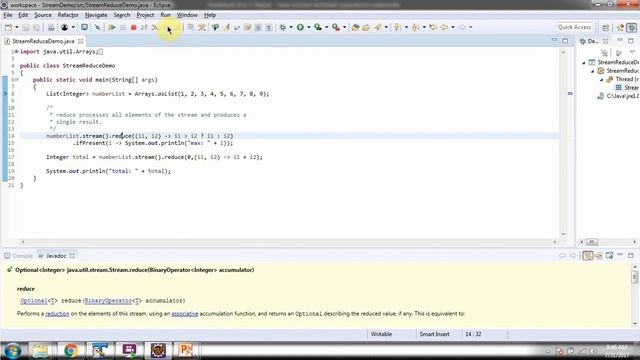Click the editor vertical scrollbar
The height and width of the screenshot is (360, 640).
point(563,143)
